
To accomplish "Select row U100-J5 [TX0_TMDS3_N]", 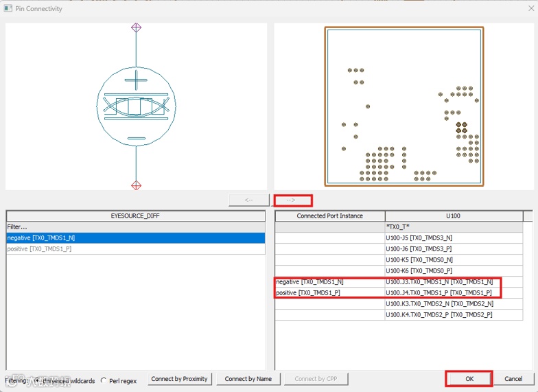I will coord(454,238).
